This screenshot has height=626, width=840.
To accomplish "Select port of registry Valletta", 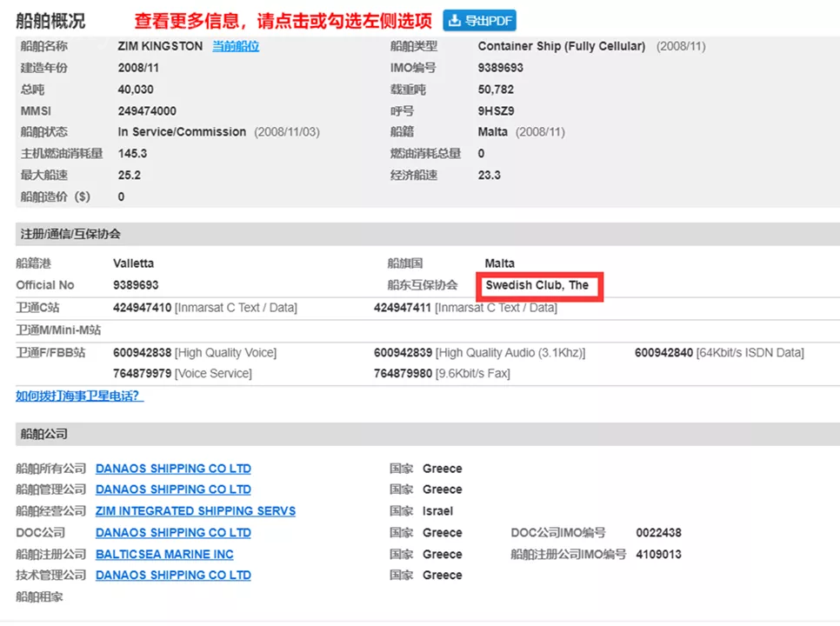I will (133, 263).
